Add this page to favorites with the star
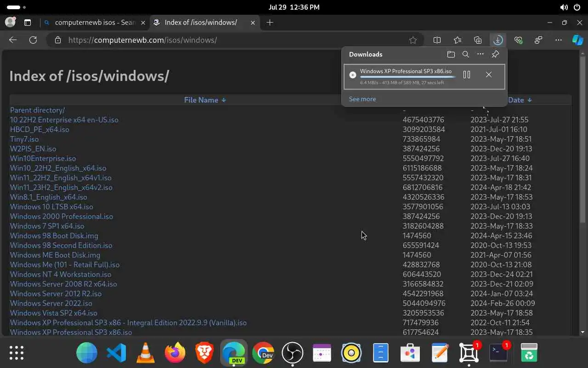Image resolution: width=588 pixels, height=368 pixels. [x=413, y=40]
